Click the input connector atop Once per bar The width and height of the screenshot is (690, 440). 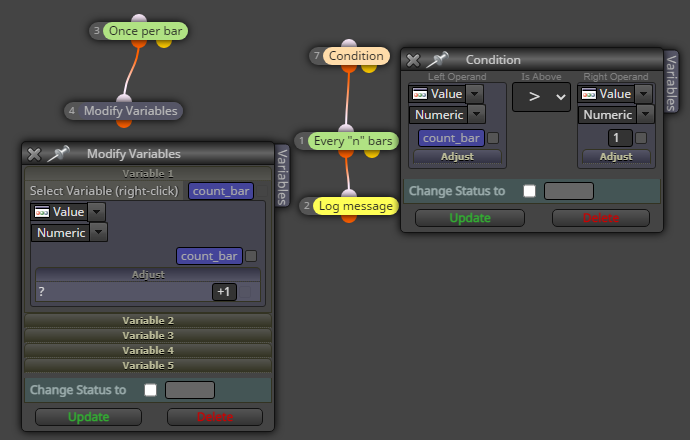pos(139,18)
